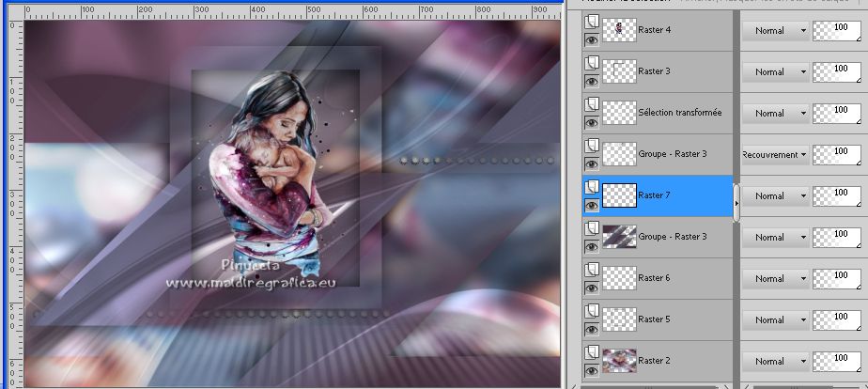Viewport: 868px width, 389px height.
Task: Open the Normal blend dropdown beside the striped Groupe - Raster 3
Action: tap(775, 238)
